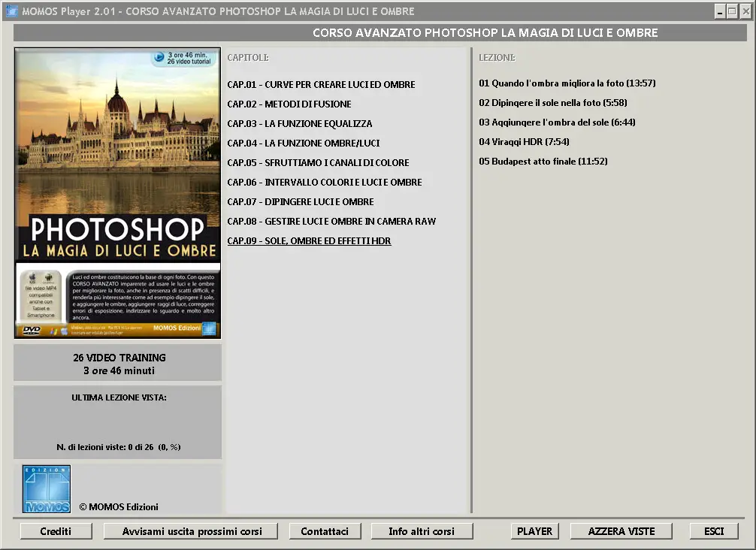Play lesson 02 Dipingere il sole nella foto

[552, 103]
